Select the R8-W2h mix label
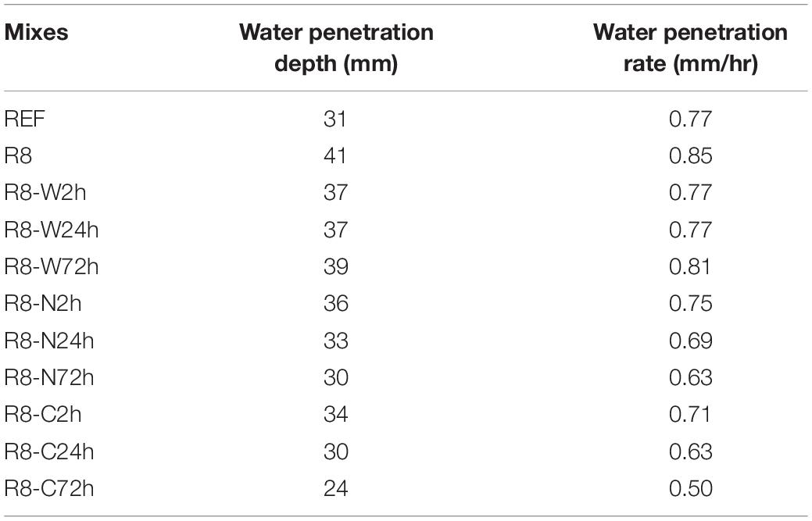 pyautogui.click(x=45, y=192)
